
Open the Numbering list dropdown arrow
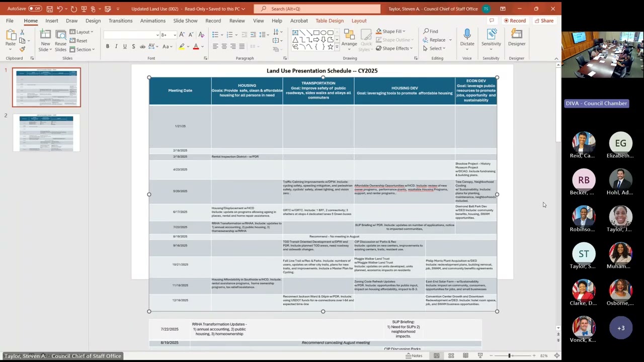(x=236, y=35)
